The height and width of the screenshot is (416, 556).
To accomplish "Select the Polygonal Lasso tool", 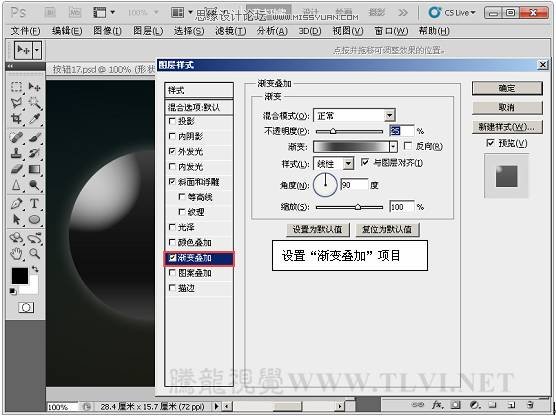I will click(x=16, y=103).
